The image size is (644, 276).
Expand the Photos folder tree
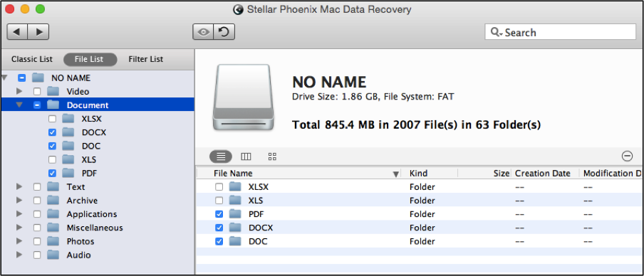[19, 241]
